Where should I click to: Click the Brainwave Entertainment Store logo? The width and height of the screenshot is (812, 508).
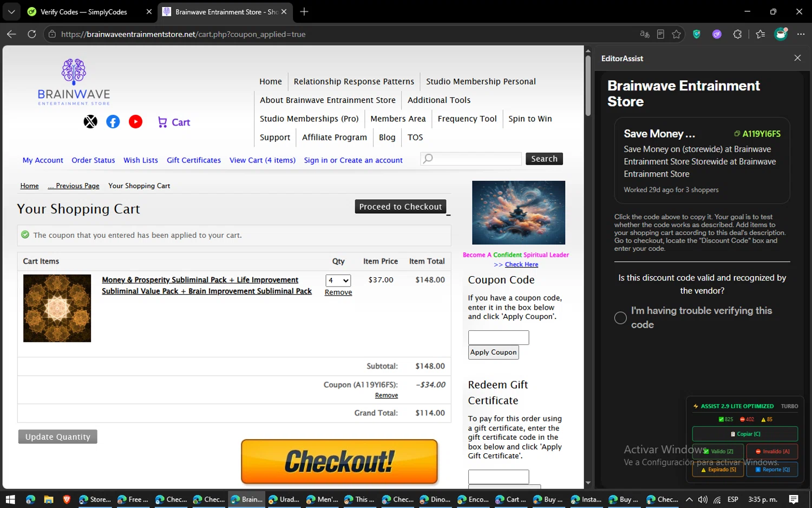click(74, 82)
